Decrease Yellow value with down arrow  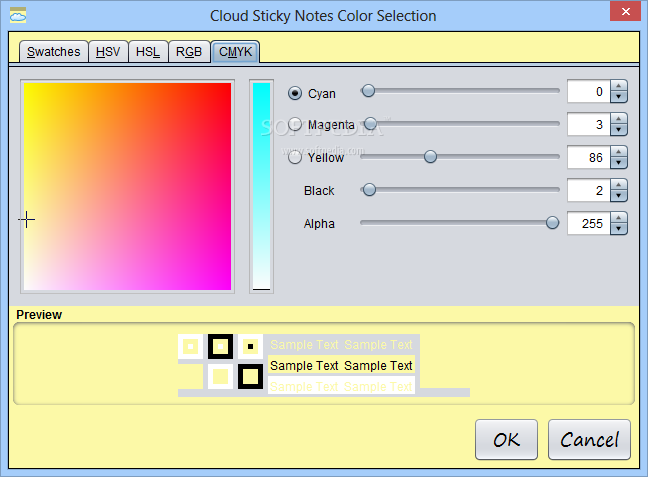click(x=619, y=163)
